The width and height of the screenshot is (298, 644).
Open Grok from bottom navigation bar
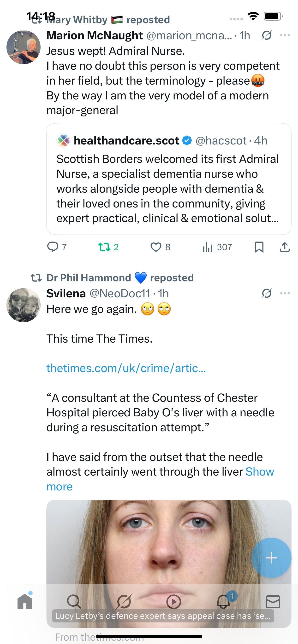[124, 601]
